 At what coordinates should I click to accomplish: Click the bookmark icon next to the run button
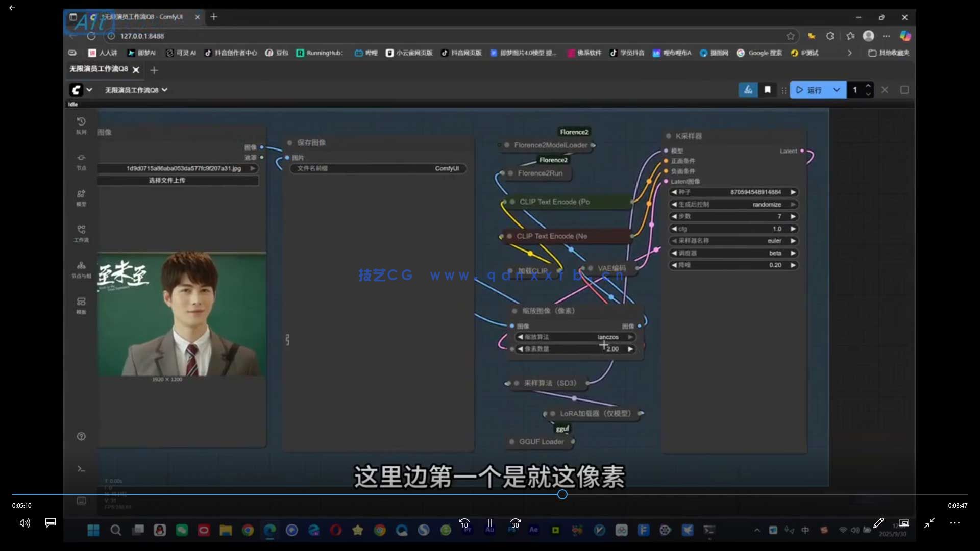(768, 90)
